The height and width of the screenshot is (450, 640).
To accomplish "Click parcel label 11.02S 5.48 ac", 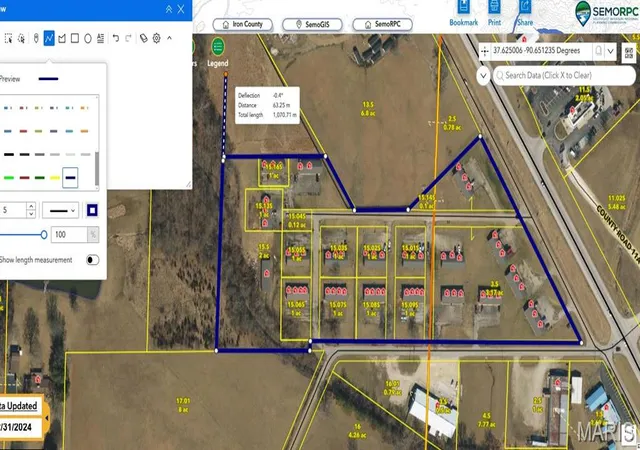I will (x=617, y=203).
